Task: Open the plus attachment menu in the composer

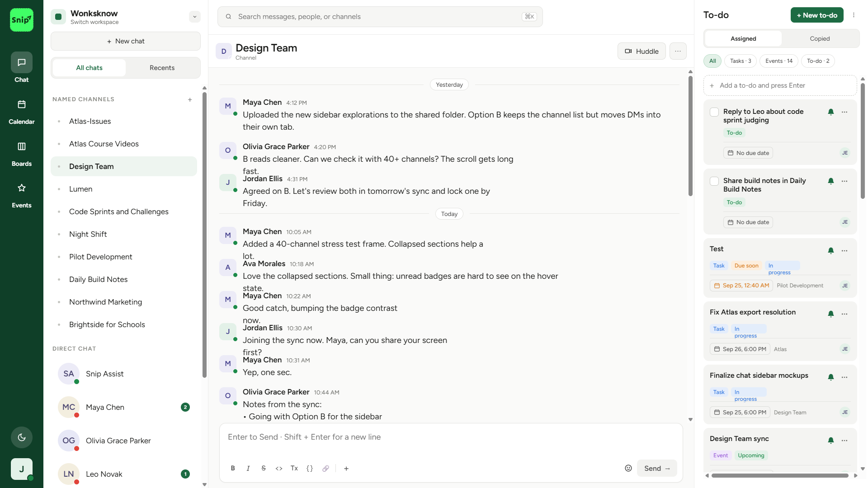Action: pyautogui.click(x=346, y=468)
